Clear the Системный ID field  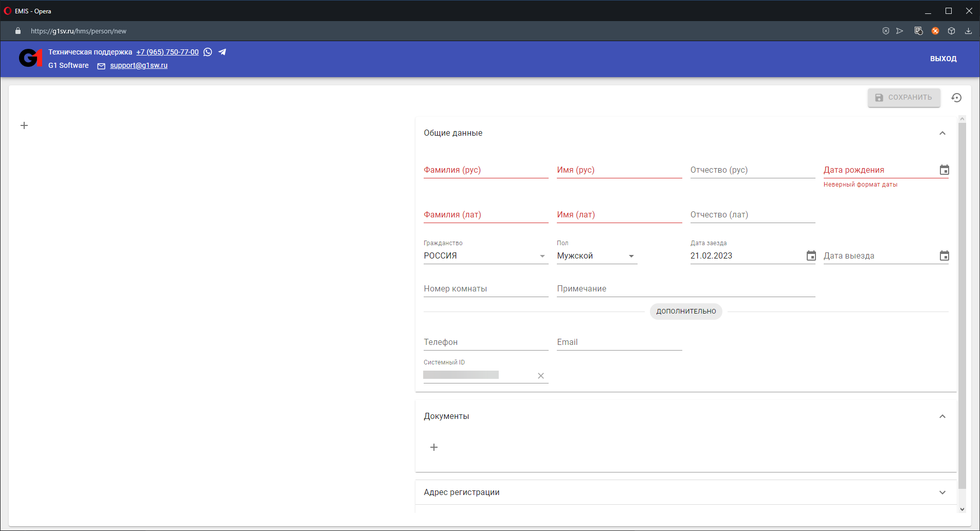click(541, 376)
